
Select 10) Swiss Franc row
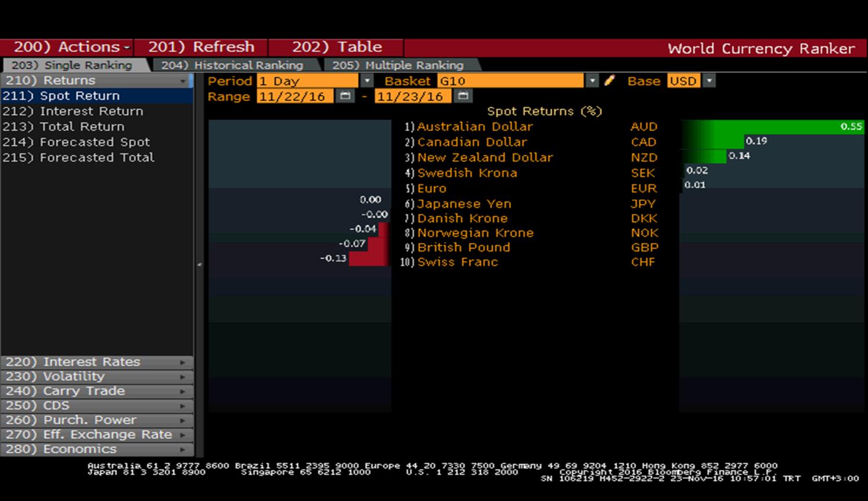coord(449,262)
